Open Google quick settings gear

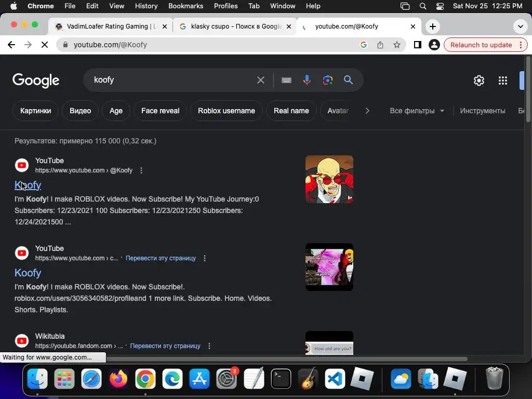click(x=478, y=81)
